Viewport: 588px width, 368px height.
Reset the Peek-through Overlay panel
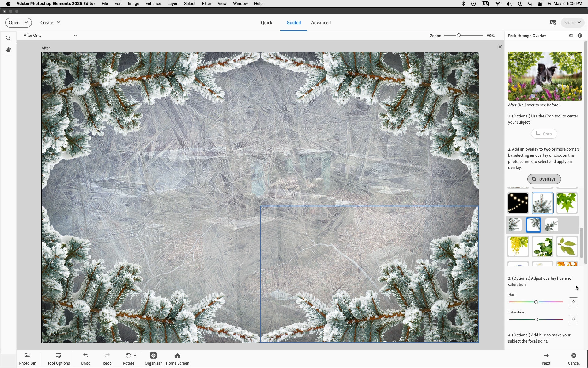571,36
